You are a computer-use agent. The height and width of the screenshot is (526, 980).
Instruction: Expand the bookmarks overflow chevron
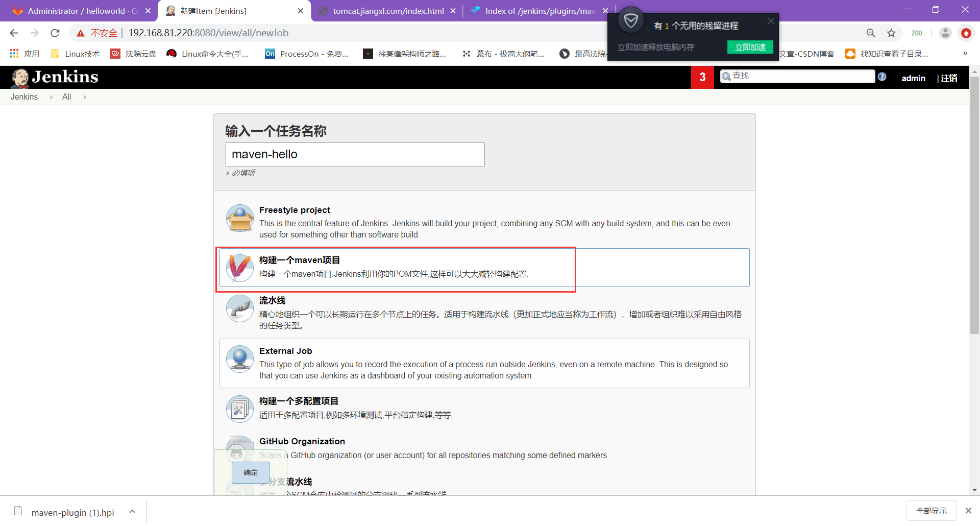965,53
